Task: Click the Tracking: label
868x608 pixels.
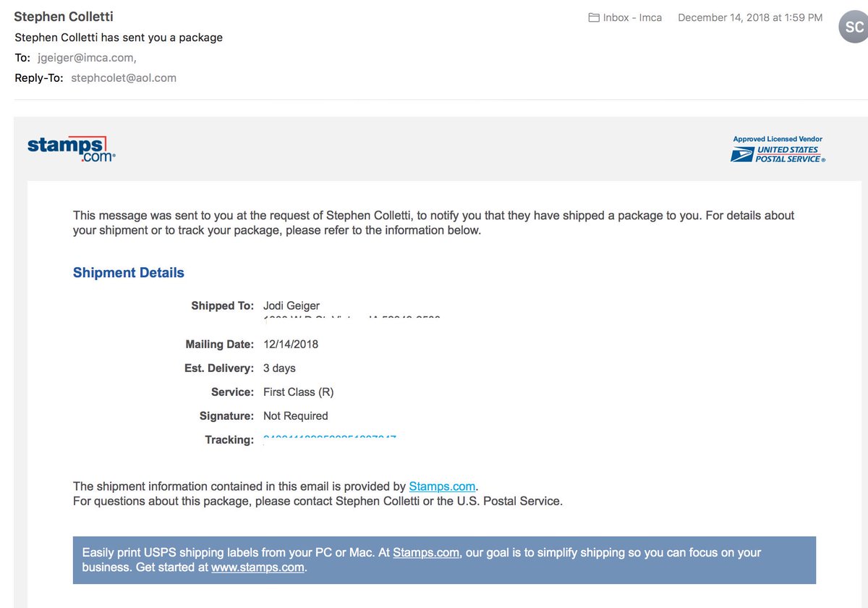Action: [229, 439]
